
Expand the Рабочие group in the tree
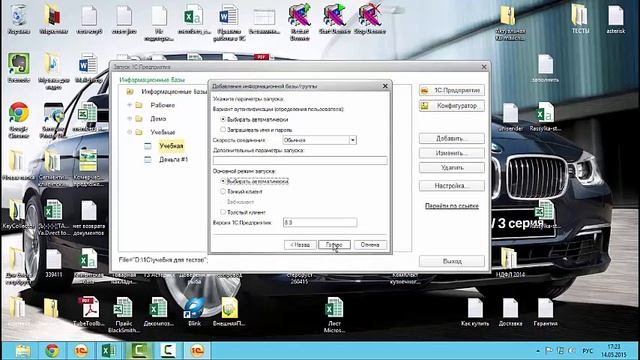(129, 105)
